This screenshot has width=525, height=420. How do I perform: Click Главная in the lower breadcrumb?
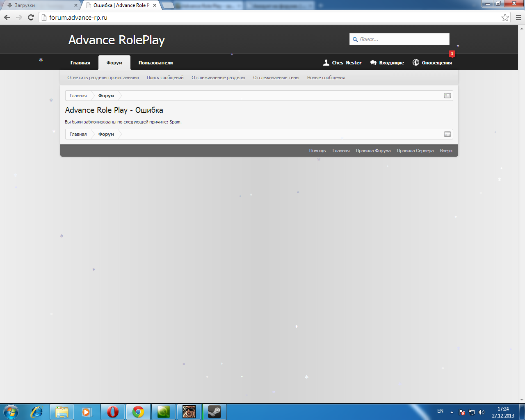point(78,134)
